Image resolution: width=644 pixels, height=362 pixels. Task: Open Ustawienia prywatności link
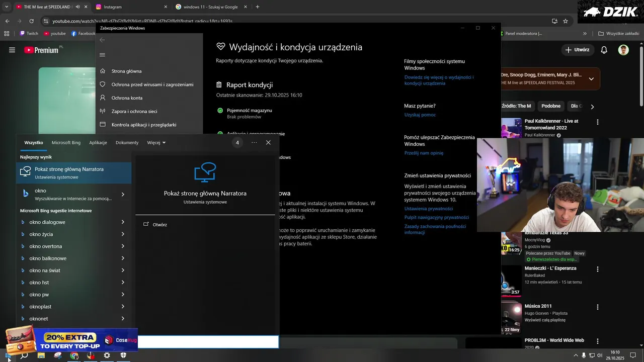coord(429,209)
